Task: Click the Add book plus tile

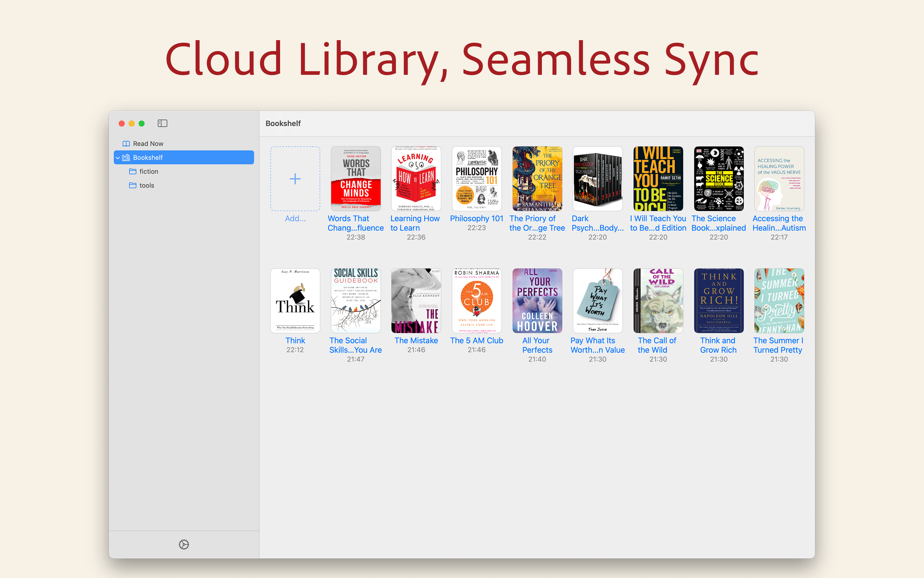Action: pos(295,179)
